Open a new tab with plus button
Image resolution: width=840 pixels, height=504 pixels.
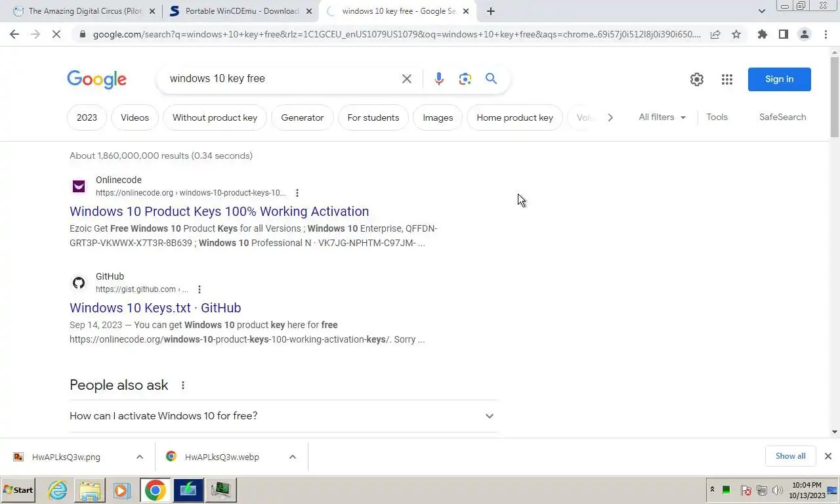tap(491, 11)
